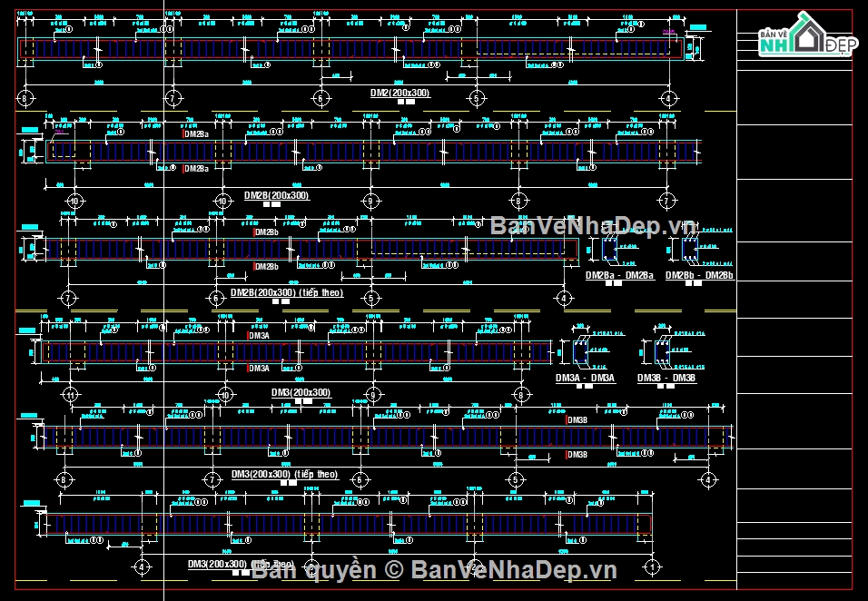868x601 pixels.
Task: Click grid axis bubble 11
Action: (70, 395)
